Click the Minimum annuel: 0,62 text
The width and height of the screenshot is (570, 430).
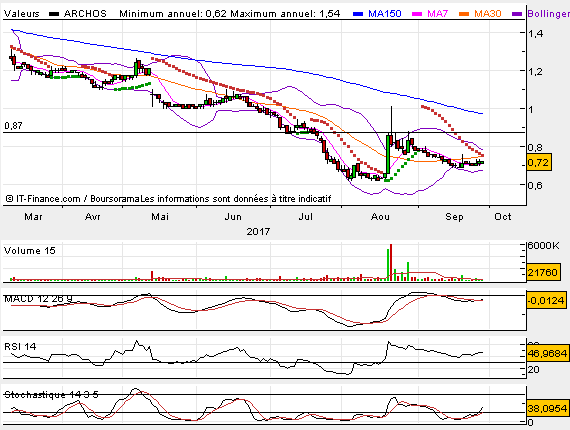[173, 14]
